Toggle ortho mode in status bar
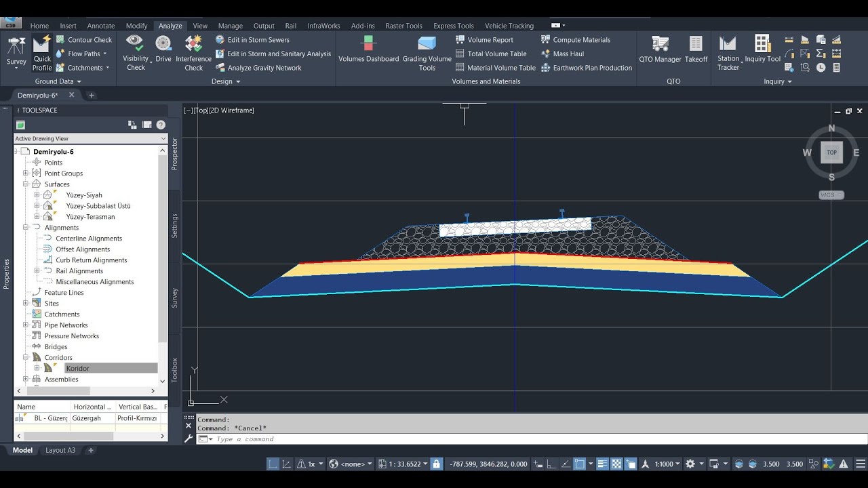The width and height of the screenshot is (868, 488). (552, 464)
